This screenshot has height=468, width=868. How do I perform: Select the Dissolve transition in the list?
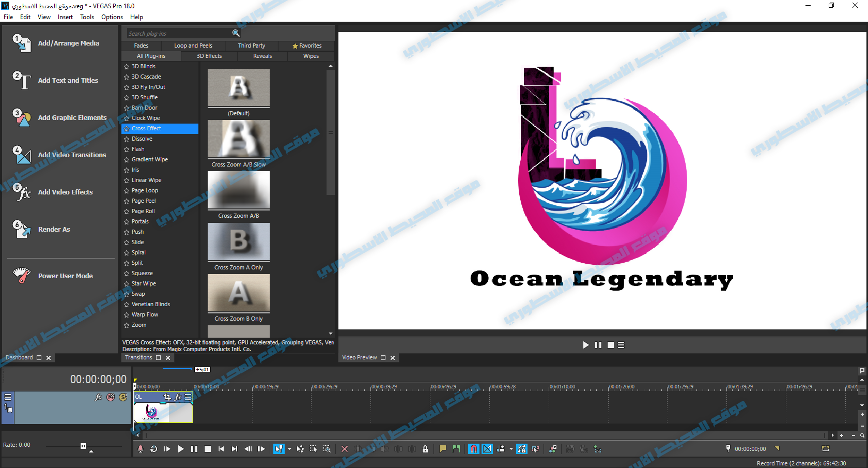coord(142,139)
